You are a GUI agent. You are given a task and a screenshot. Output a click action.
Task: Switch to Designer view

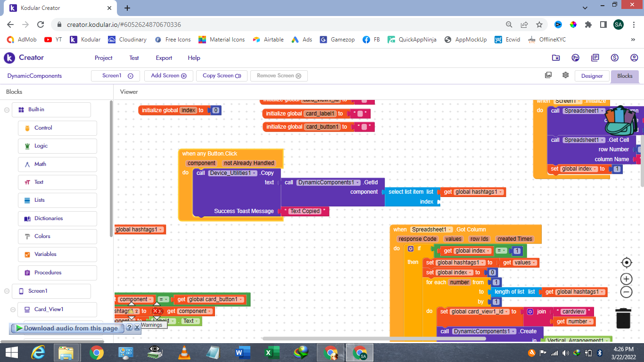[x=592, y=76]
